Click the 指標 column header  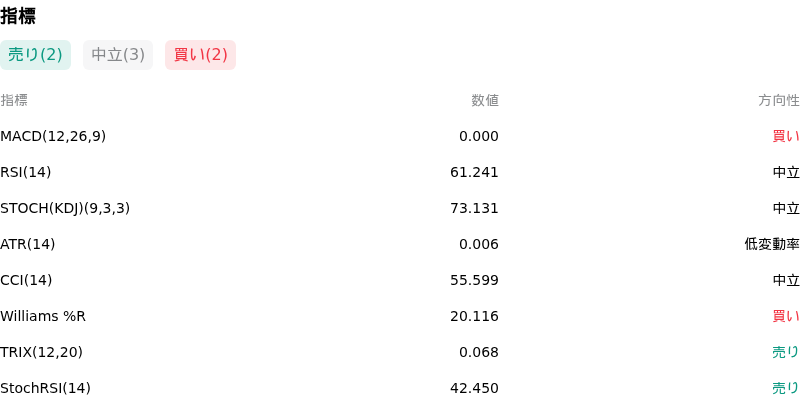coord(14,101)
